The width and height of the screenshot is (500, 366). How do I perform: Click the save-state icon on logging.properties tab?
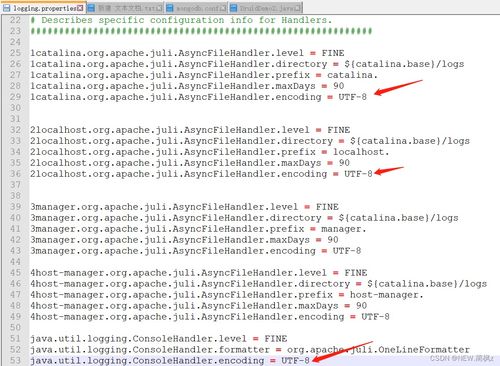pos(6,8)
